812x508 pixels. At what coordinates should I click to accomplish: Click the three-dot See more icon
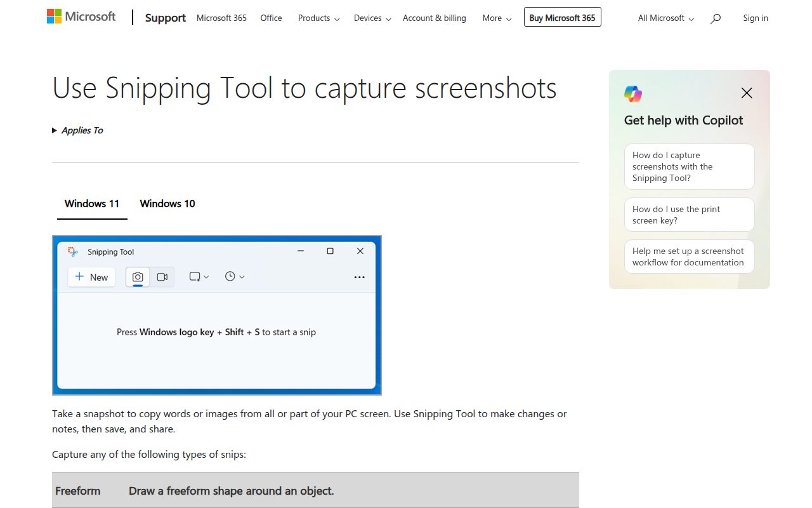pyautogui.click(x=359, y=277)
